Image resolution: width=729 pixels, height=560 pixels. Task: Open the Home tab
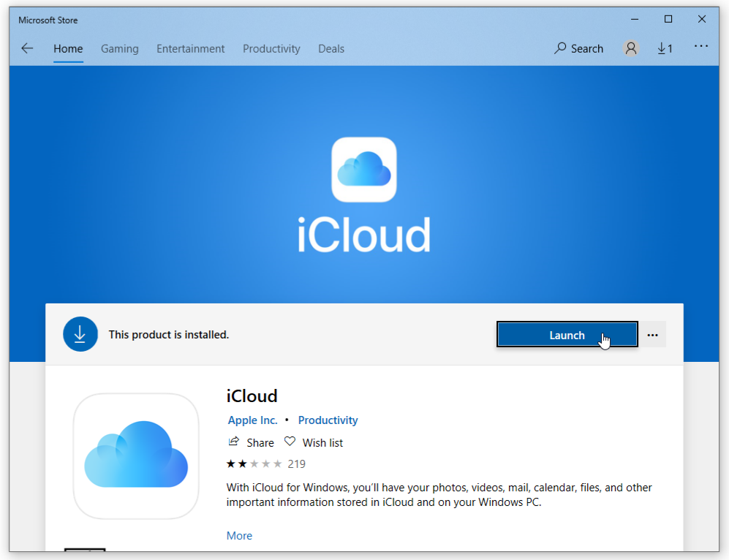68,49
